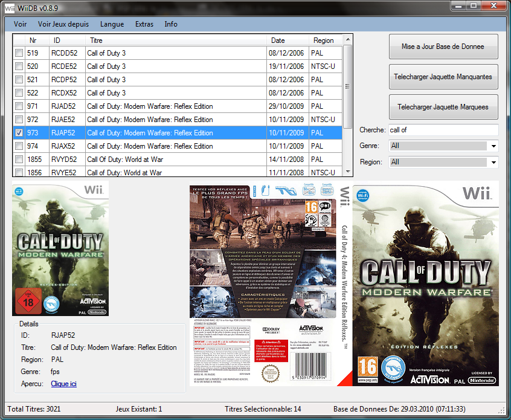Check the box for row 971 RJAD52

click(x=19, y=106)
